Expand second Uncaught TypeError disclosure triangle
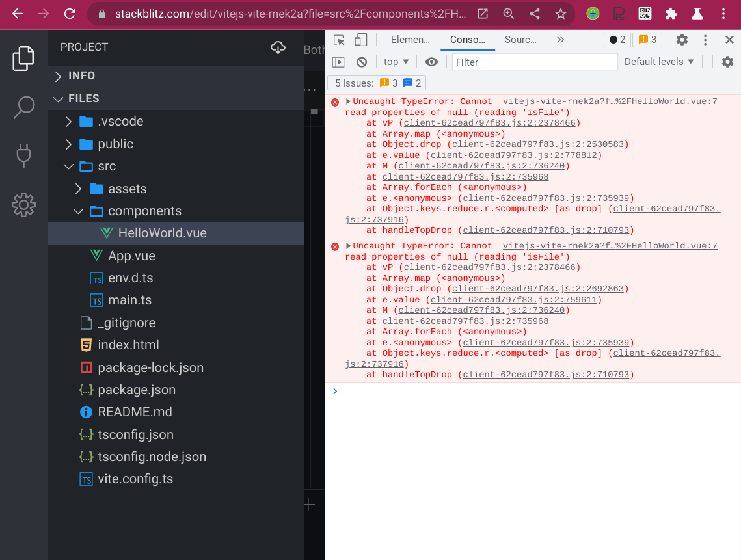741x560 pixels. tap(348, 246)
